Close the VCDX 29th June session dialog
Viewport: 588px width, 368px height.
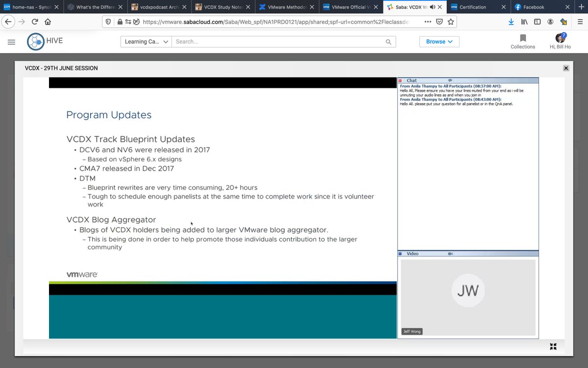[566, 68]
